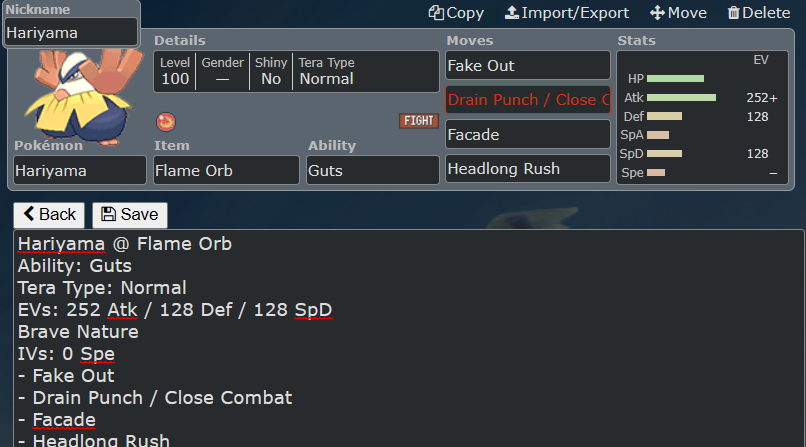Click the Fake Out move slot
The image size is (806, 447).
point(528,65)
